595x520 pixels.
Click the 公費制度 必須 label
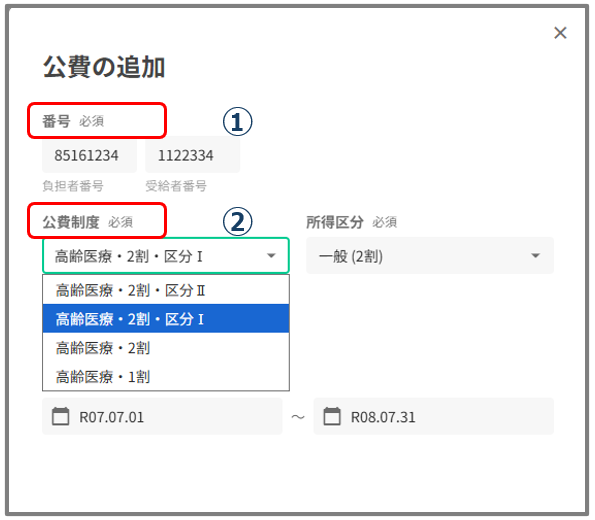click(87, 222)
